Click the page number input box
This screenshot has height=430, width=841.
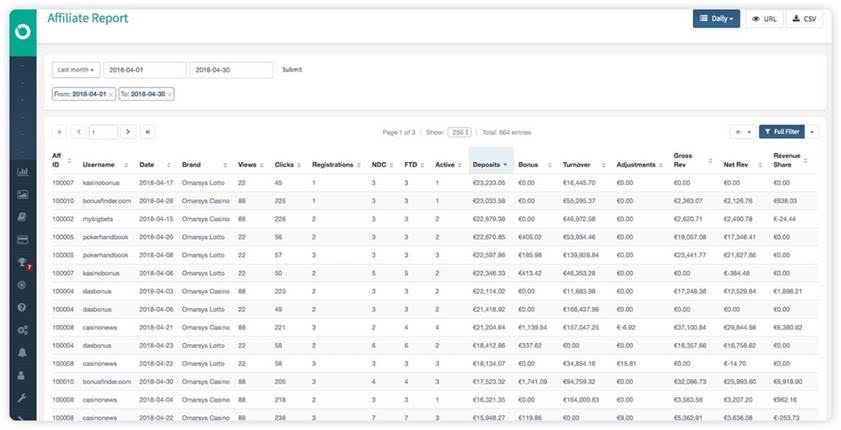tap(103, 132)
